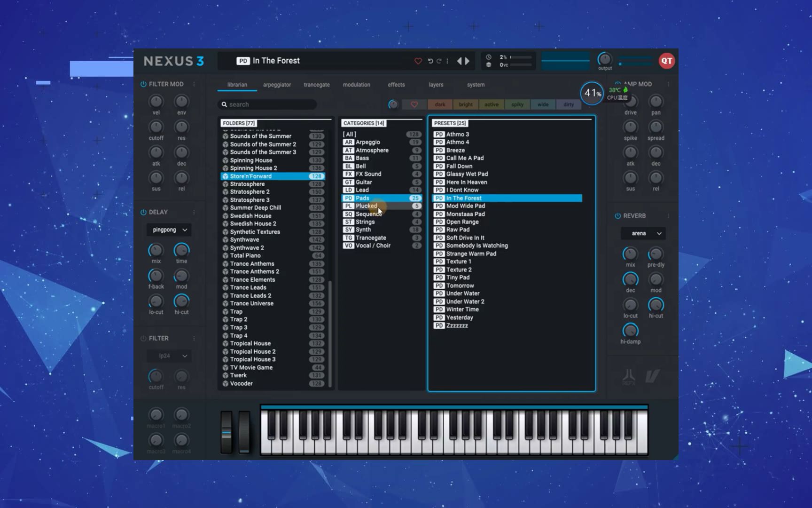
Task: Open DELAY section options dots menu
Action: click(x=194, y=212)
